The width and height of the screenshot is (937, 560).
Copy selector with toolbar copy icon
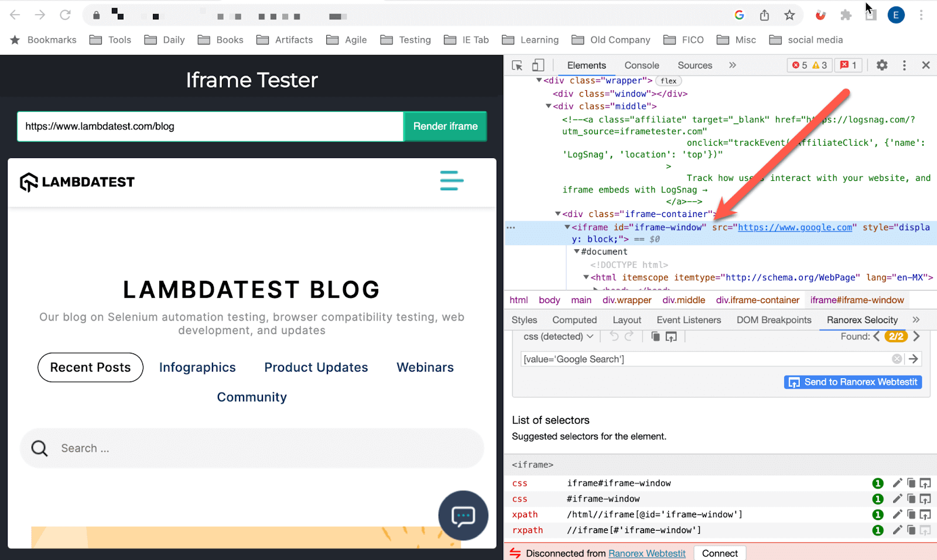point(655,336)
